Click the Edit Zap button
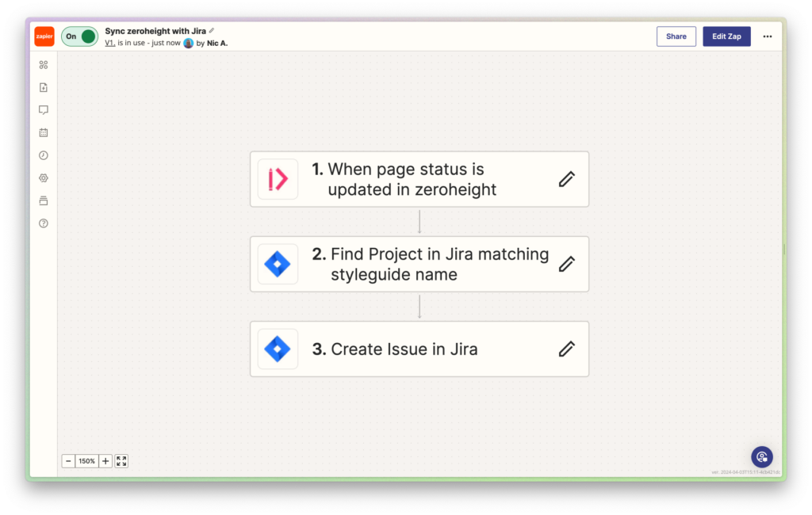The width and height of the screenshot is (812, 515). [x=726, y=36]
